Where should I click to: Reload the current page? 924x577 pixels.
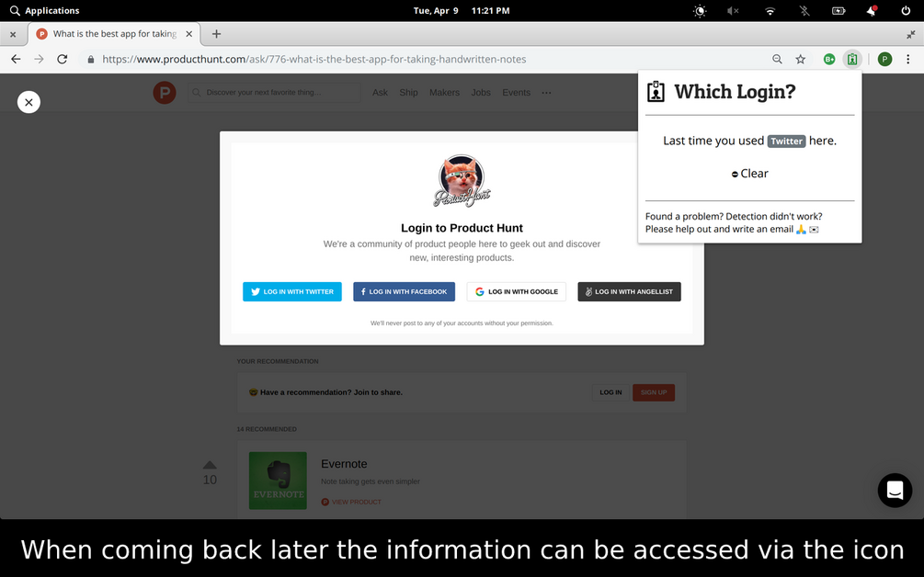point(62,59)
